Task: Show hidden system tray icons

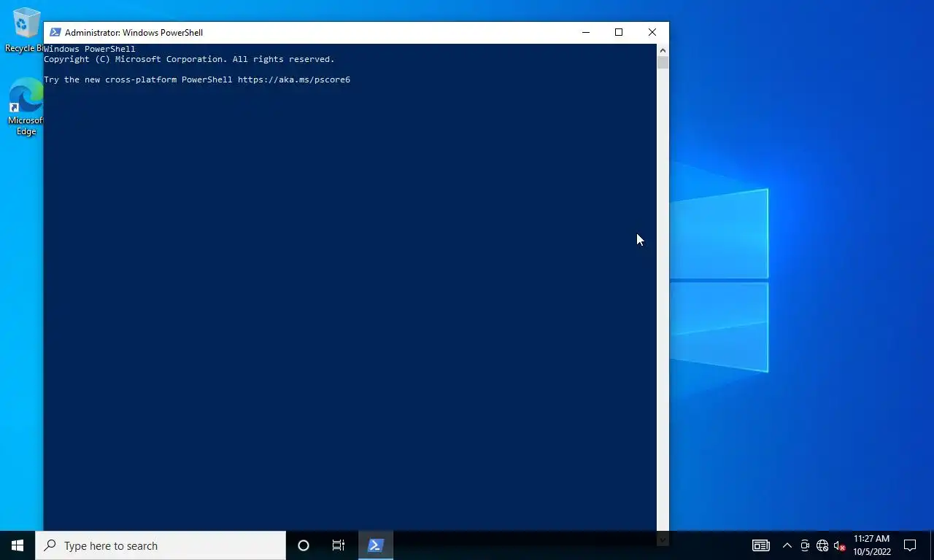Action: (787, 545)
